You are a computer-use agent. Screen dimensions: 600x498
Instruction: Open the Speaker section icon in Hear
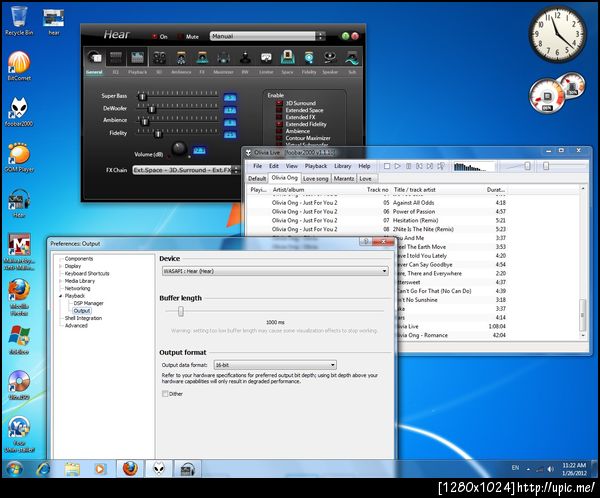point(330,58)
